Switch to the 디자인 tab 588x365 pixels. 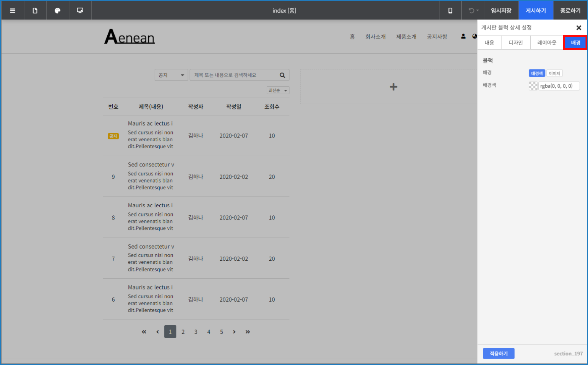tap(515, 43)
